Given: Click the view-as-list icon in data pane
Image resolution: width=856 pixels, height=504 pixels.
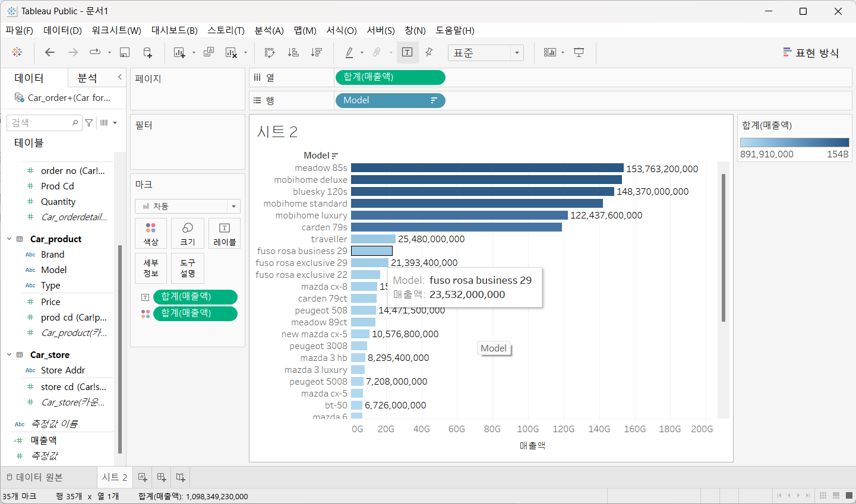Looking at the screenshot, I should (105, 123).
